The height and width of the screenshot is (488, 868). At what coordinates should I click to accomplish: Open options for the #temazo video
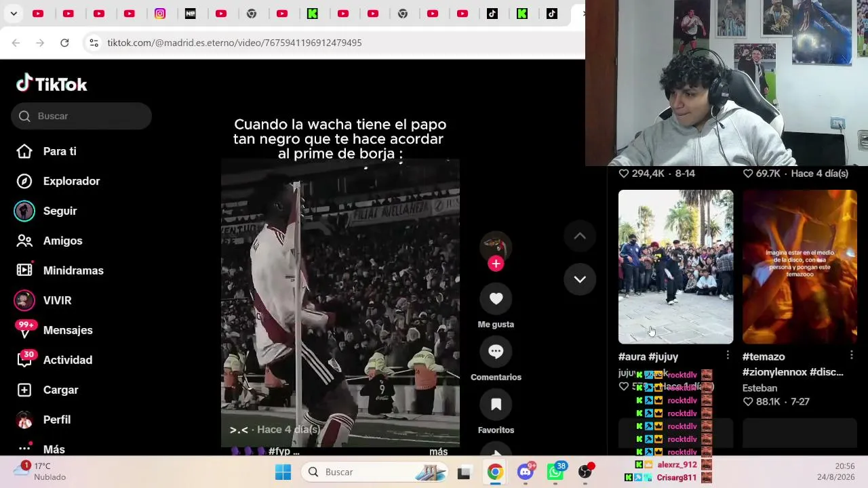(x=852, y=355)
